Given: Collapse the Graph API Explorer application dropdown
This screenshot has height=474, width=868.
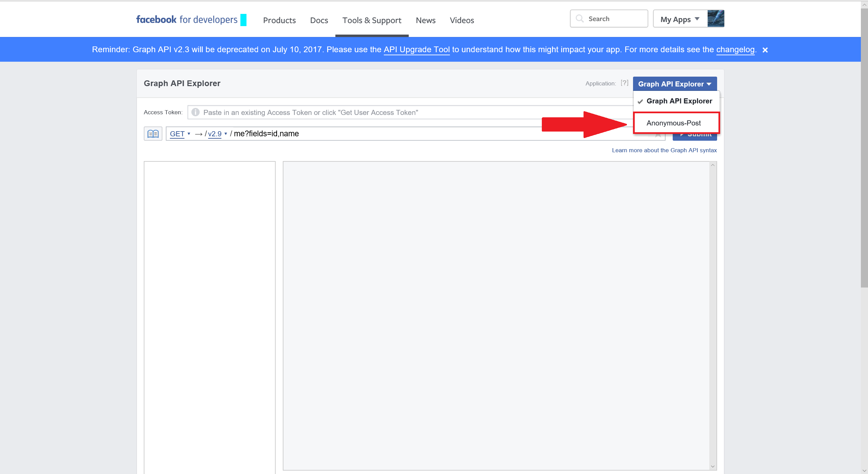Looking at the screenshot, I should coord(674,84).
